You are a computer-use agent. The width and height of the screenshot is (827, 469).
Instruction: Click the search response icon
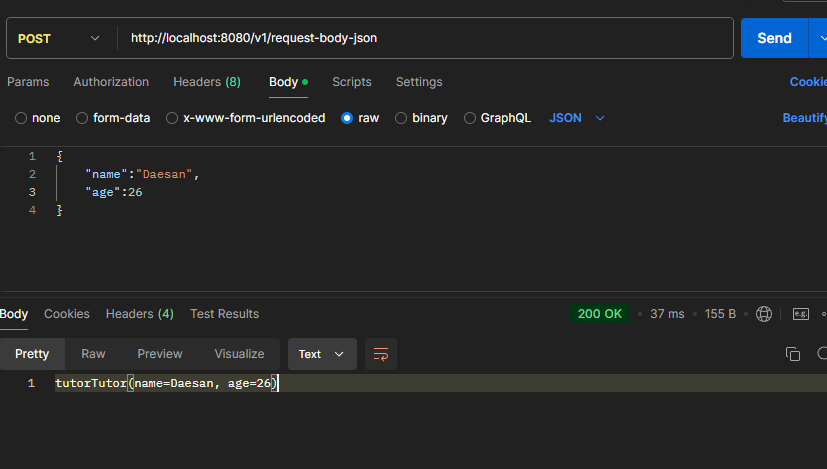coord(822,353)
